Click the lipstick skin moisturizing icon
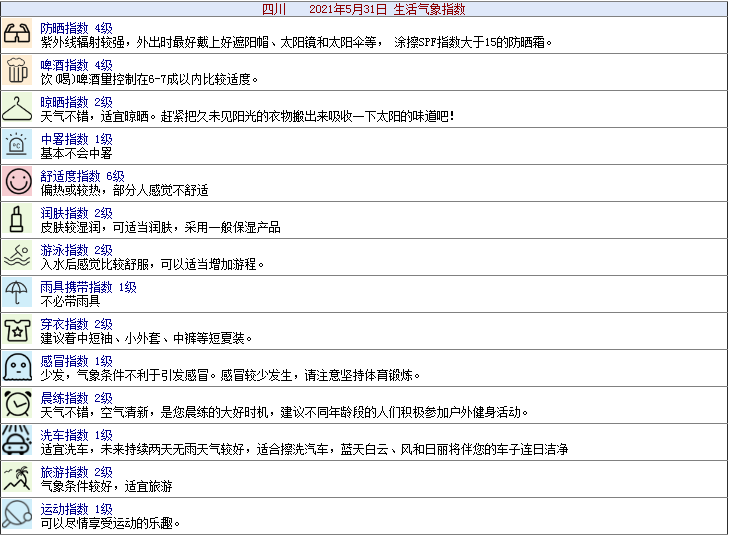This screenshot has height=537, width=732. pos(18,220)
